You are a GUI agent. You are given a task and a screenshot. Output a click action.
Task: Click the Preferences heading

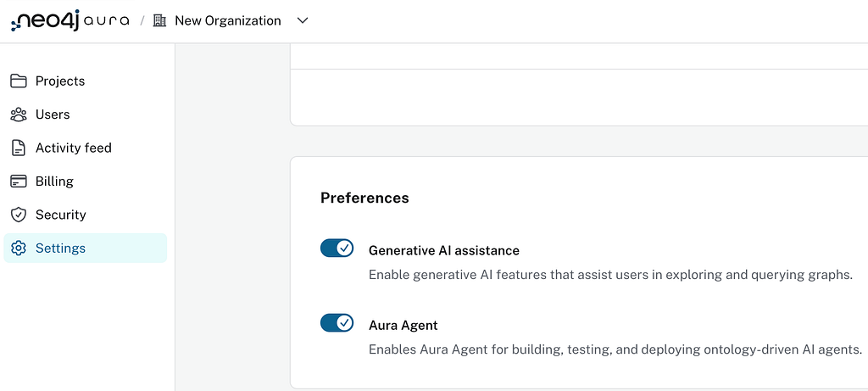click(x=364, y=198)
